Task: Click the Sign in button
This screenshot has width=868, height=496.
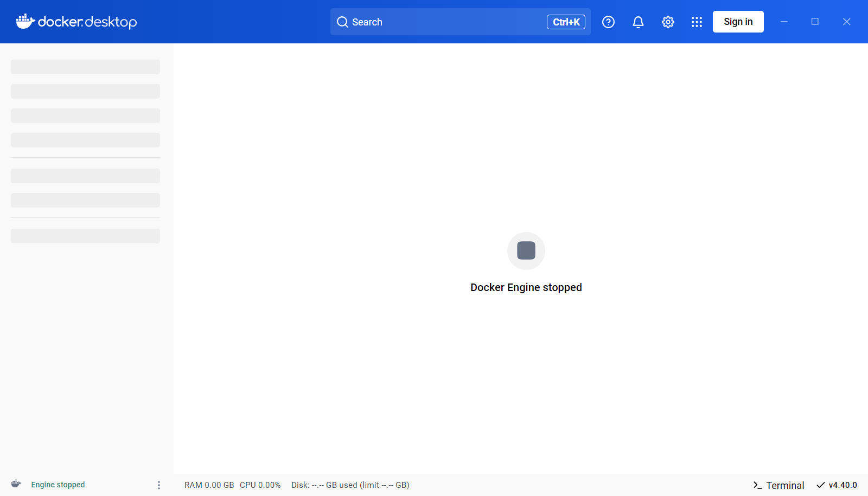Action: click(x=738, y=22)
